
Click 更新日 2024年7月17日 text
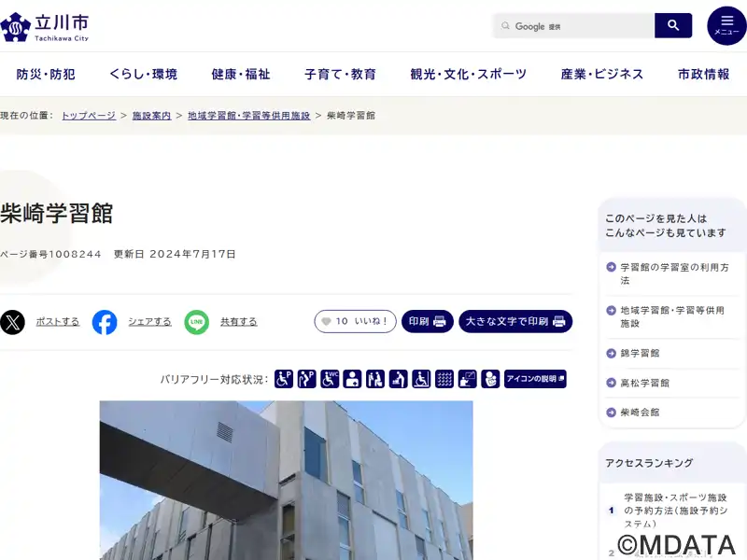(x=175, y=254)
